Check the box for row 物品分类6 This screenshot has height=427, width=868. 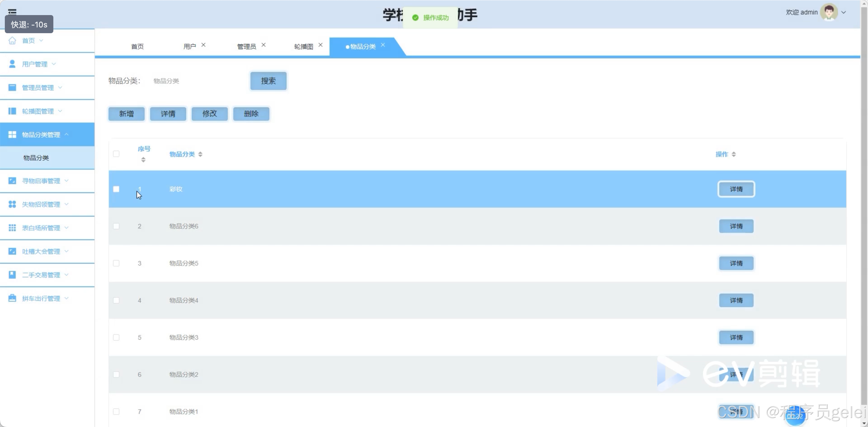click(x=116, y=226)
